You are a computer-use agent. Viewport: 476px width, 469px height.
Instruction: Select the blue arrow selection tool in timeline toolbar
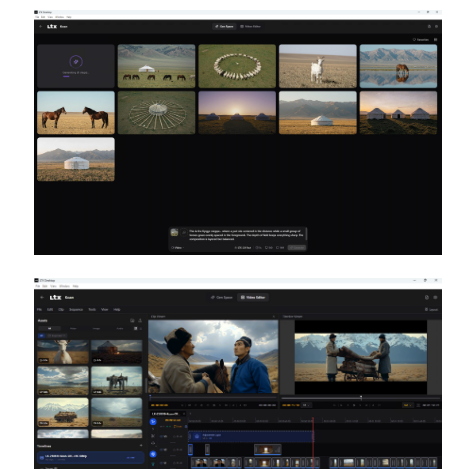(x=153, y=422)
